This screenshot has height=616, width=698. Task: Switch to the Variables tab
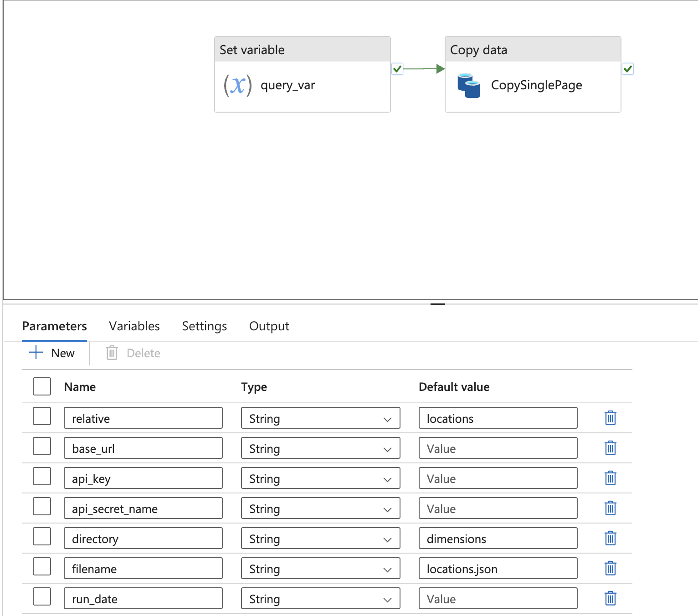tap(134, 326)
